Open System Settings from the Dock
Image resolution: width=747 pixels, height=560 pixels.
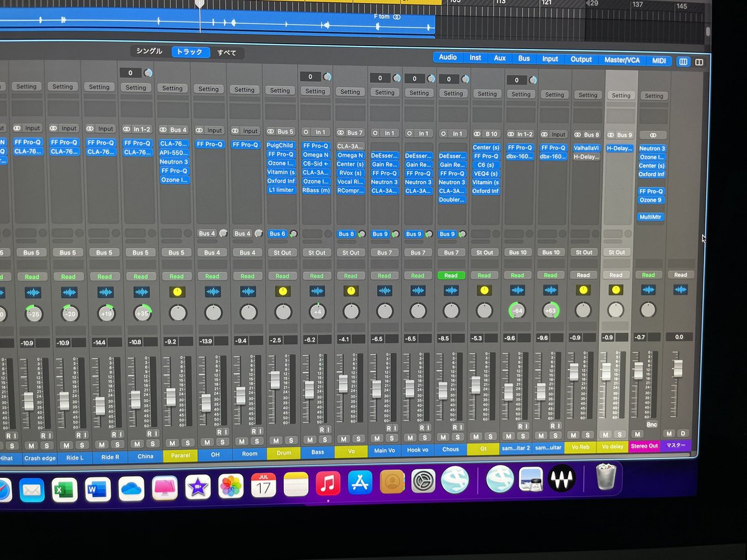point(424,481)
